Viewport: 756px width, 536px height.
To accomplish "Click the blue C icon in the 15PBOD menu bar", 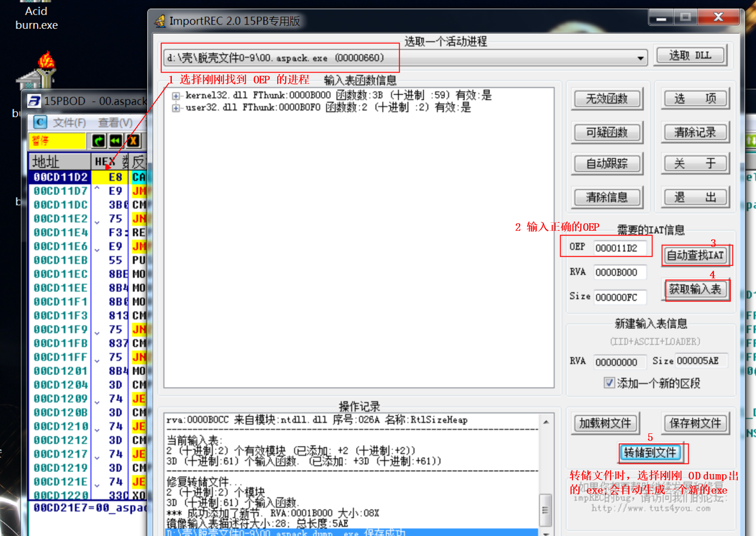I will click(x=40, y=122).
